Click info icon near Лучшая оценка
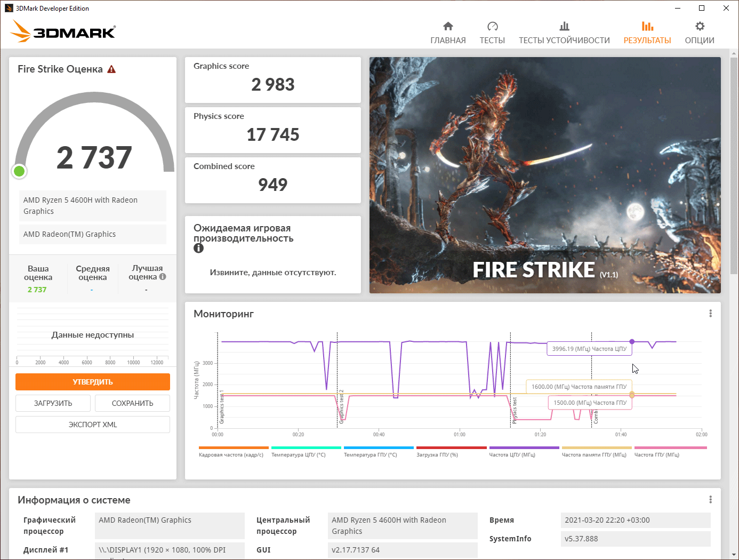This screenshot has height=560, width=739. [163, 277]
